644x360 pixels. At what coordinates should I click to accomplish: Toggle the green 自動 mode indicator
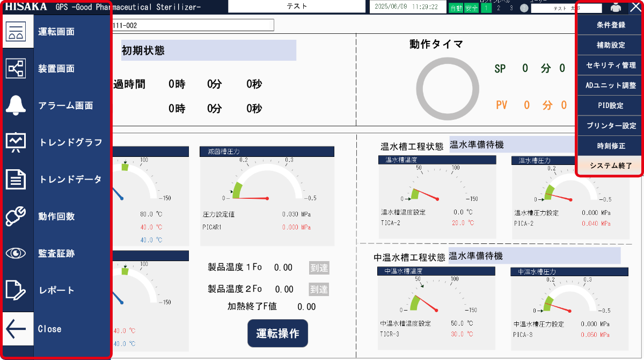pos(456,9)
